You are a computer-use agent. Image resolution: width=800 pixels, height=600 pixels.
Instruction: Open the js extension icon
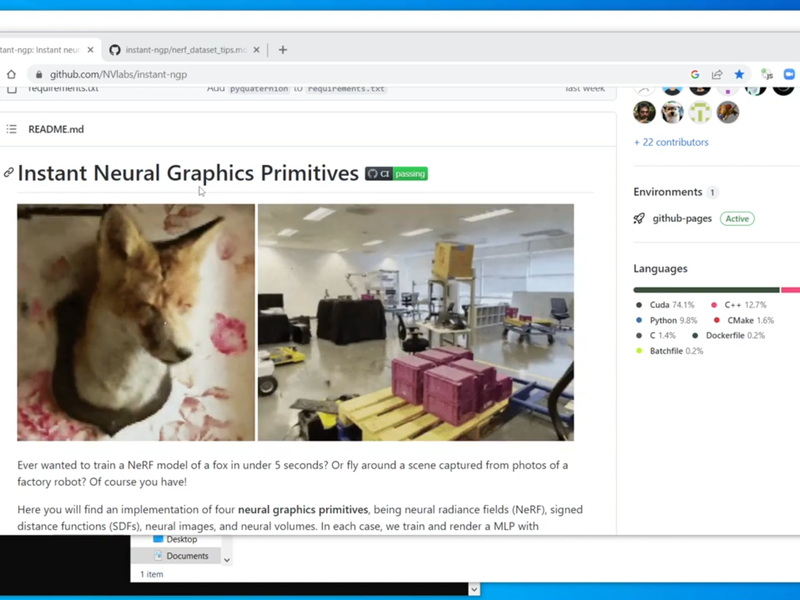click(x=767, y=74)
